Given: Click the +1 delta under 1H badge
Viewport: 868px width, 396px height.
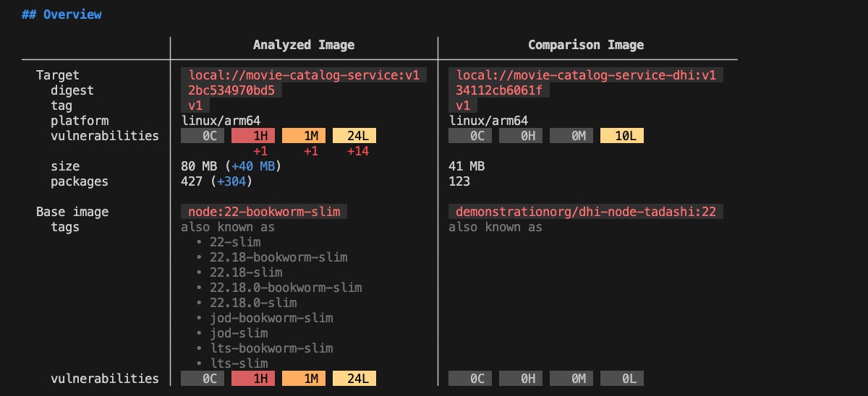Looking at the screenshot, I should pos(260,151).
